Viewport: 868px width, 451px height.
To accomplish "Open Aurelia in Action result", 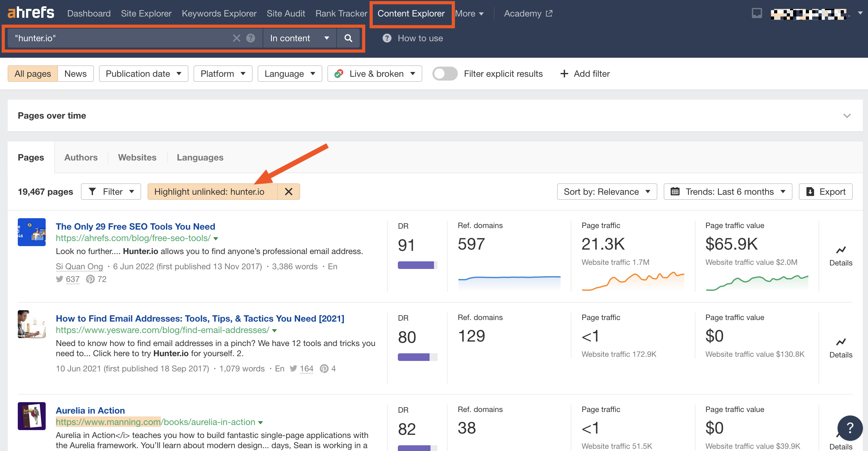I will pyautogui.click(x=90, y=410).
